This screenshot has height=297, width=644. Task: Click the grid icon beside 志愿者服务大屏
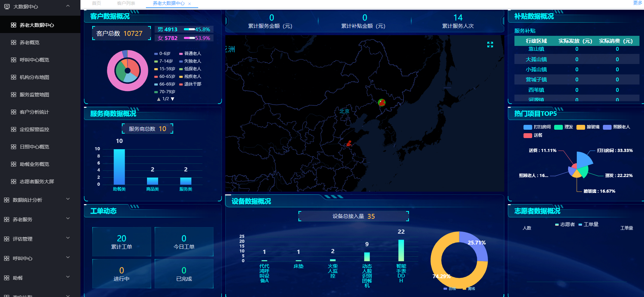coord(14,182)
